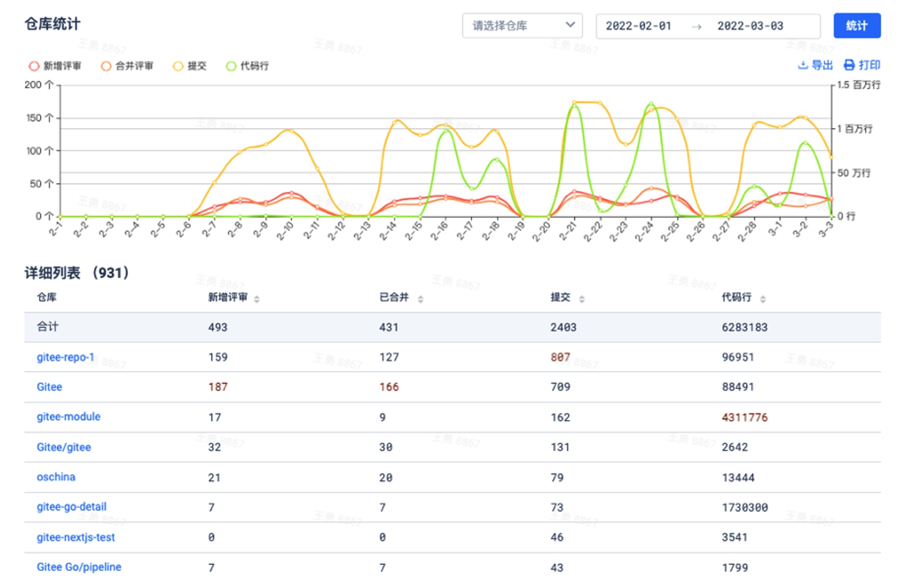Sort by 代码行 column arrows
912x588 pixels.
click(x=763, y=299)
